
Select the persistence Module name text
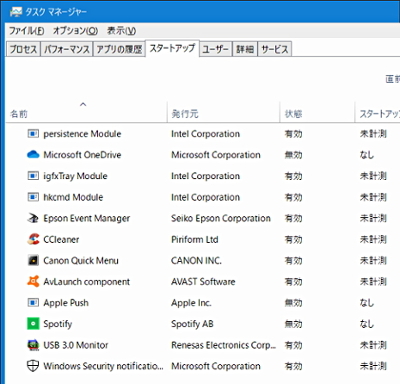pyautogui.click(x=82, y=134)
